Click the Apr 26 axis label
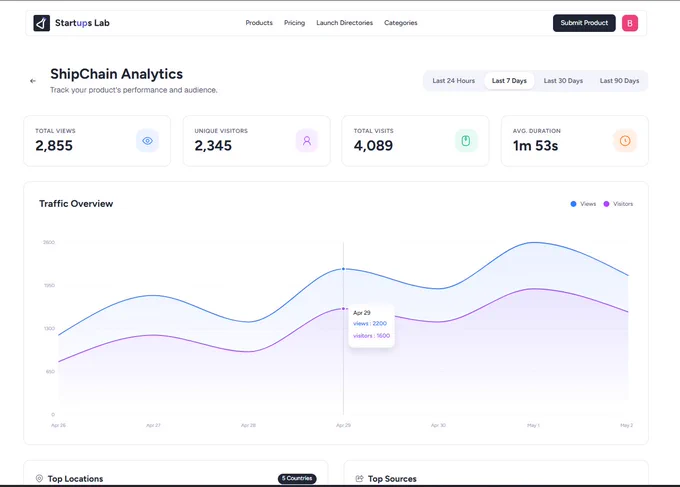 (x=59, y=425)
